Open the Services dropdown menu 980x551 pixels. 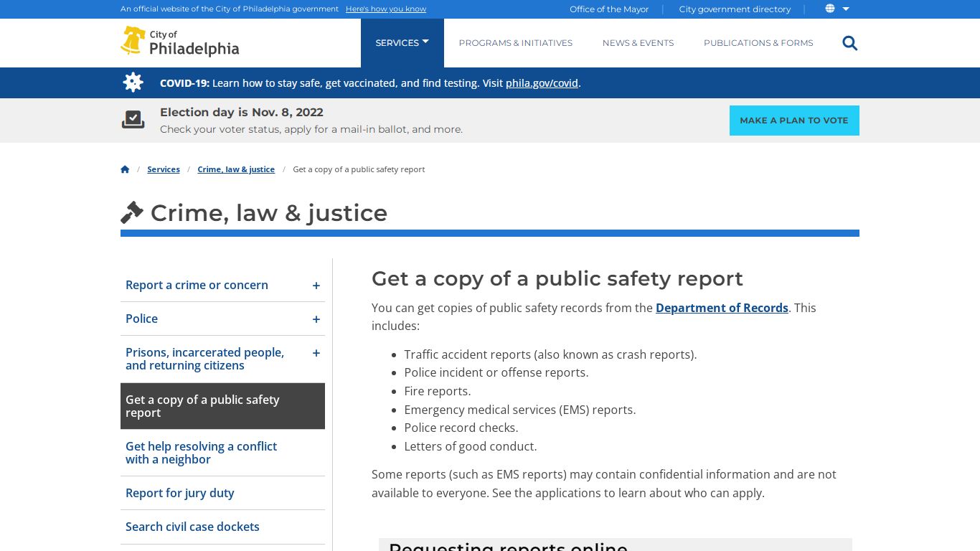402,43
